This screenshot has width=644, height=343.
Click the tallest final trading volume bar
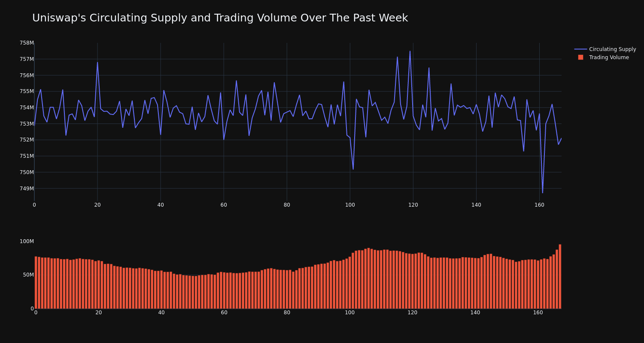560,277
